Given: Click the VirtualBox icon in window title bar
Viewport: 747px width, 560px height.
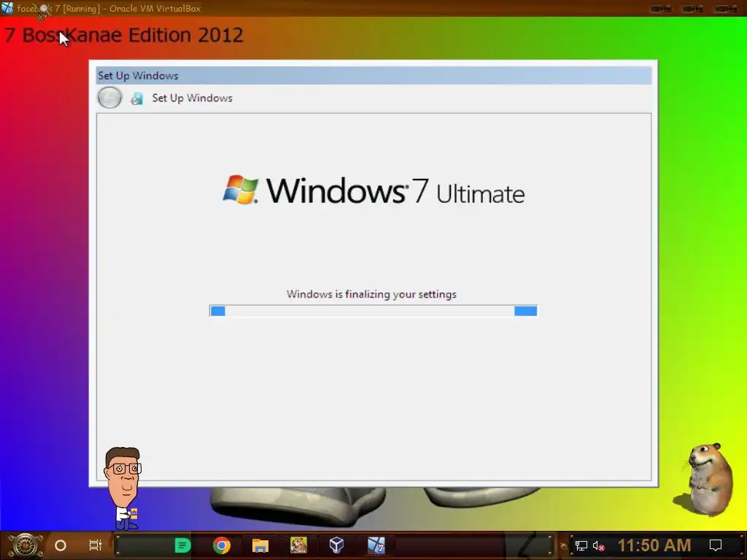Looking at the screenshot, I should tap(7, 8).
